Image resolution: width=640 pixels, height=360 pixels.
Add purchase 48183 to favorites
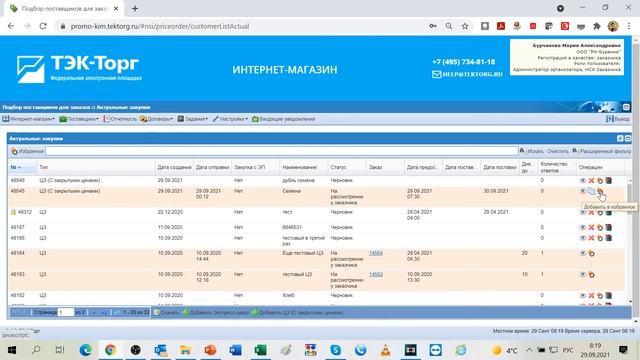click(x=591, y=275)
